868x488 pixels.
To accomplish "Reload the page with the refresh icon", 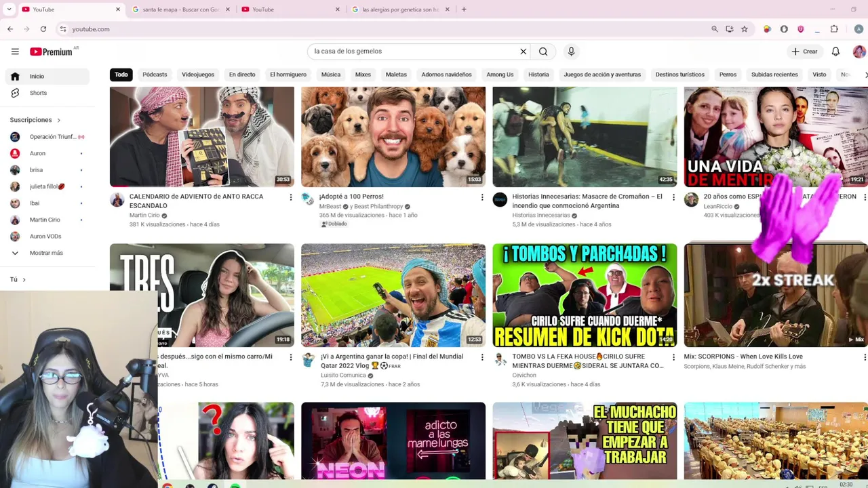I will (x=43, y=29).
